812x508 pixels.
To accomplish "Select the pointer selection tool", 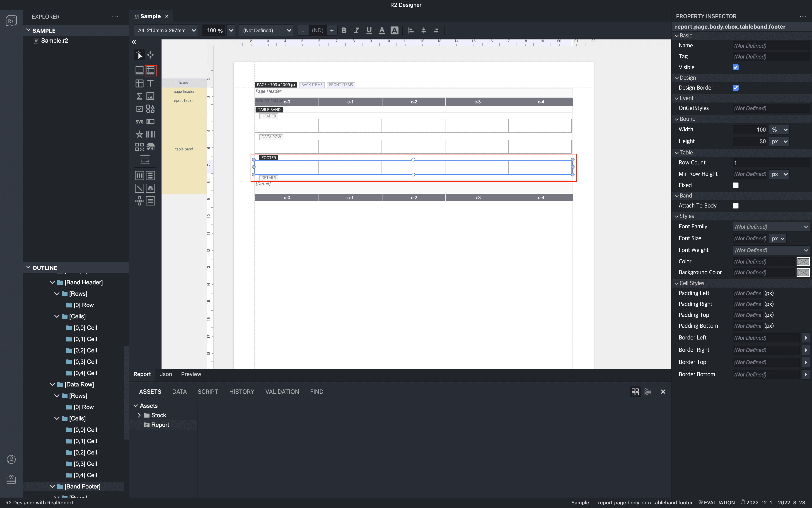I will click(139, 55).
